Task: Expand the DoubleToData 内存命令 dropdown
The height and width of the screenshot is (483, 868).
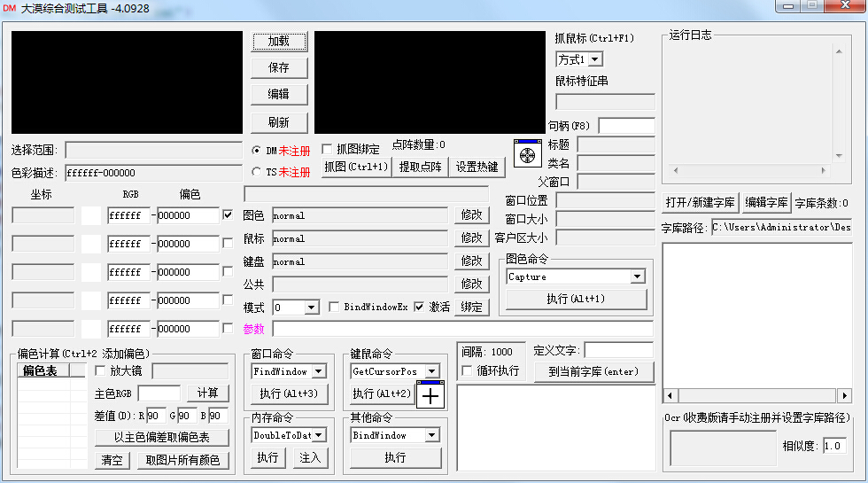Action: (x=319, y=435)
